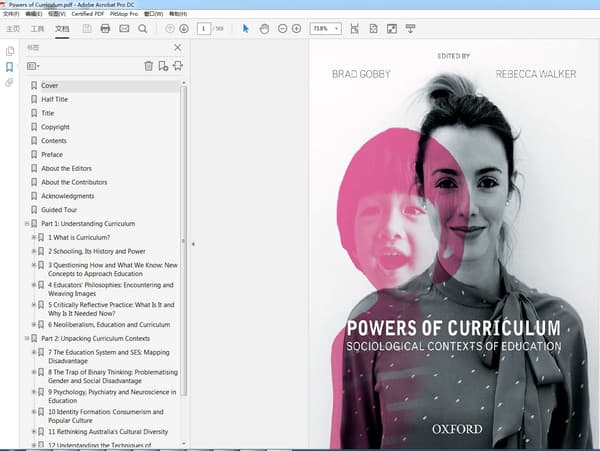Viewport: 600px width, 451px height.
Task: Open 5 Critically Reflective Practice bookmark
Action: pyautogui.click(x=111, y=309)
